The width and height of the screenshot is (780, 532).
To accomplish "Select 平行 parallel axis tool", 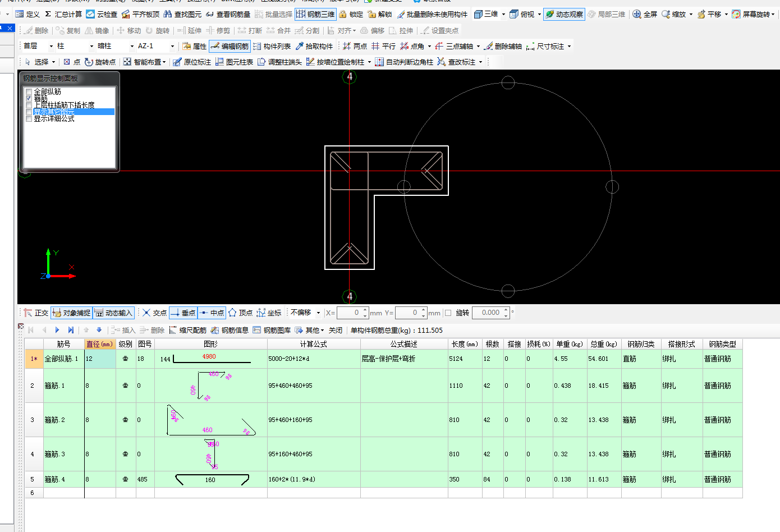I will click(383, 46).
